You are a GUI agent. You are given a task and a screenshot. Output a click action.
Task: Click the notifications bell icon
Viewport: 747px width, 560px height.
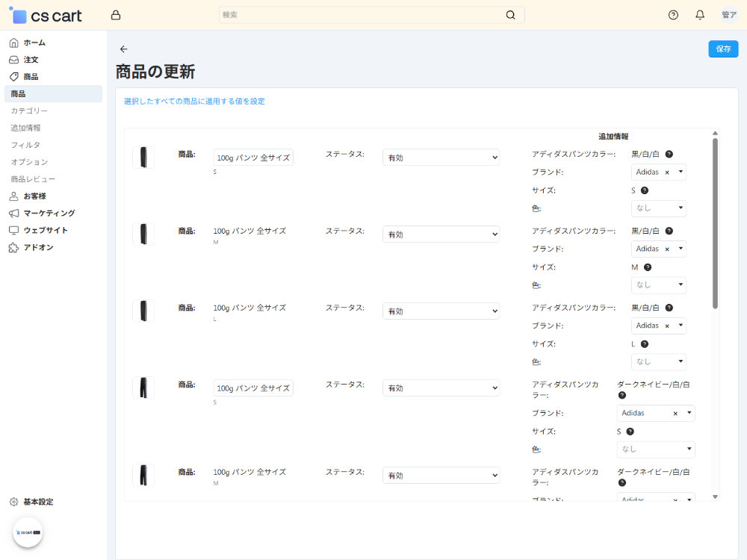click(700, 14)
